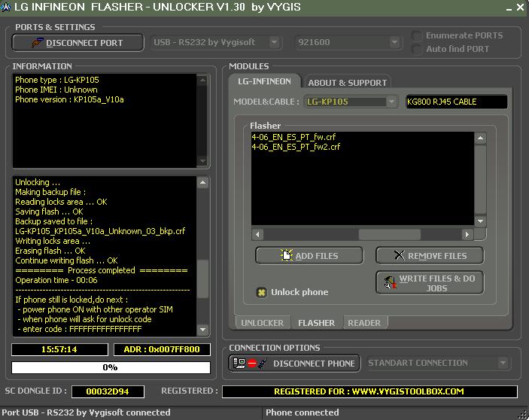Click the enter code : FFFFFFFFFFFFFFFF line
Viewport: 529px width, 420px height.
(x=80, y=329)
